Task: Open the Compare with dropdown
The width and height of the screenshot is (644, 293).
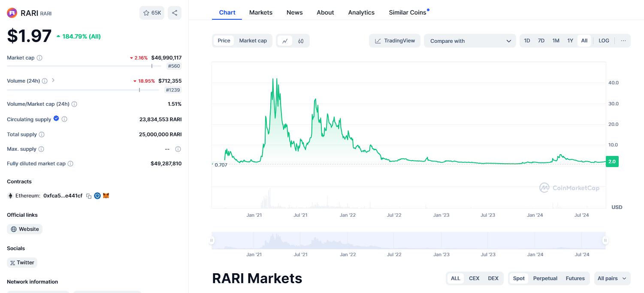Action: [x=470, y=41]
